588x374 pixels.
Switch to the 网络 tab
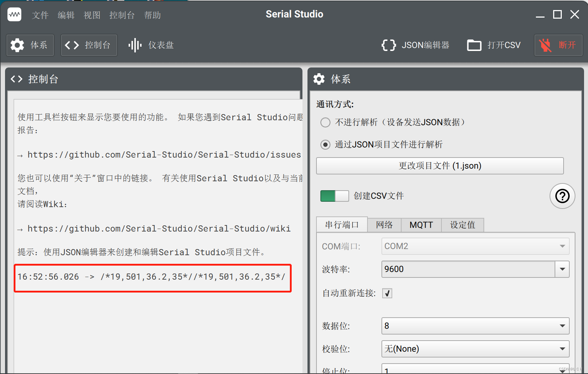coord(384,225)
